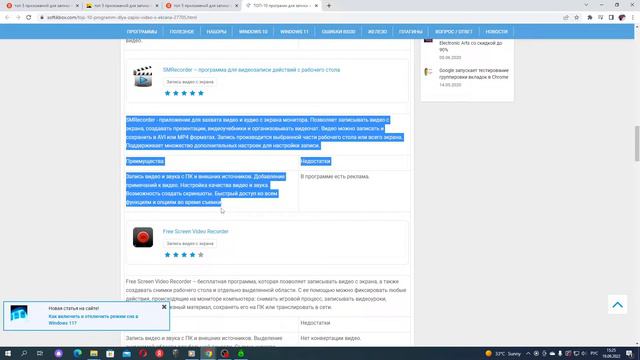Viewport: 640px width, 360px height.
Task: Open the weather widget 33°C Sunny
Action: [503, 353]
